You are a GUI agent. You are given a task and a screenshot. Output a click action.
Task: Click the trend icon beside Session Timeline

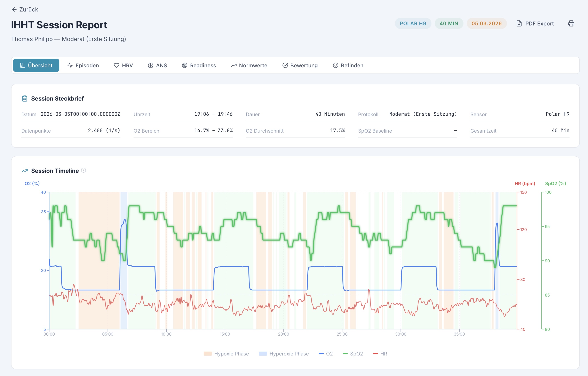(x=24, y=171)
